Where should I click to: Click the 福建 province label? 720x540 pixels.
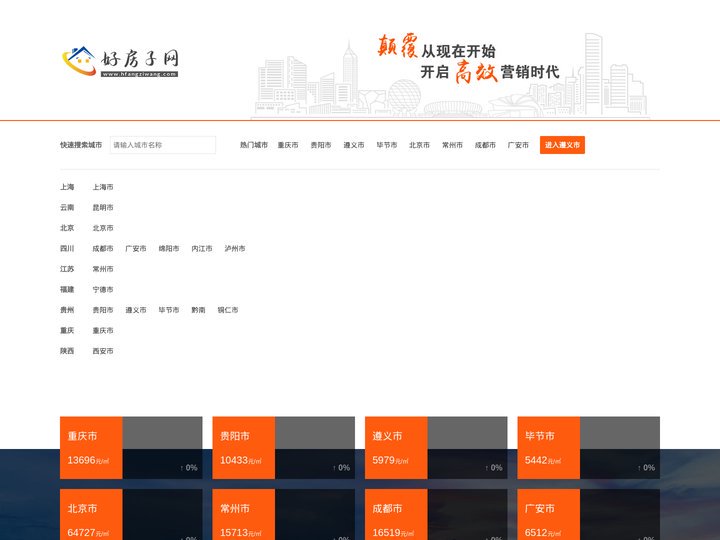pyautogui.click(x=67, y=289)
